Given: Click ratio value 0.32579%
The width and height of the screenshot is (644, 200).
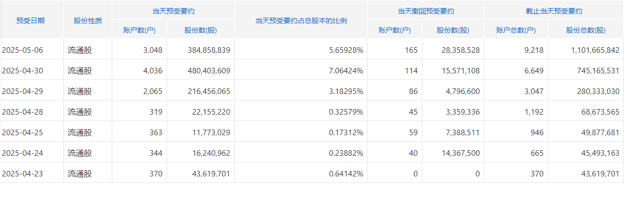Looking at the screenshot, I should click(346, 112).
